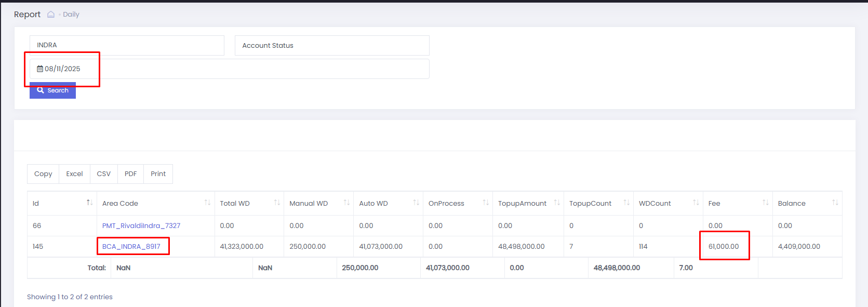Screen dimensions: 868x307
Task: Click the Total: label in footer row
Action: 97,268
